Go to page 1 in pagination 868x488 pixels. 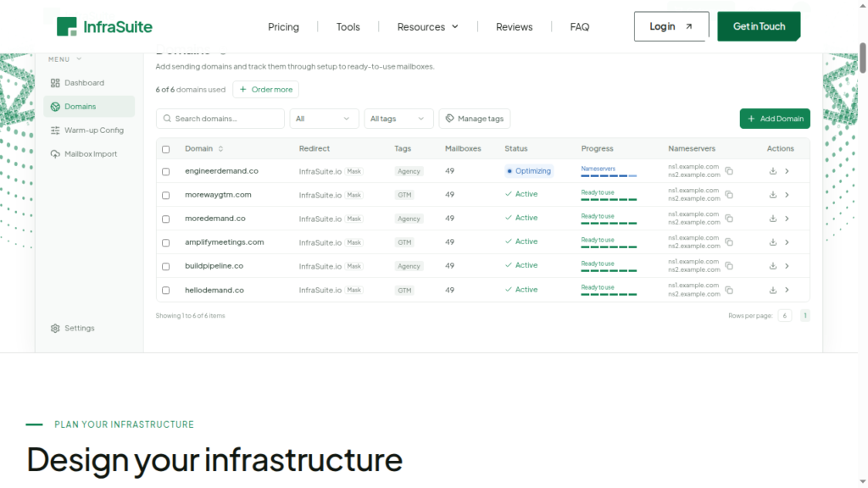[805, 316]
